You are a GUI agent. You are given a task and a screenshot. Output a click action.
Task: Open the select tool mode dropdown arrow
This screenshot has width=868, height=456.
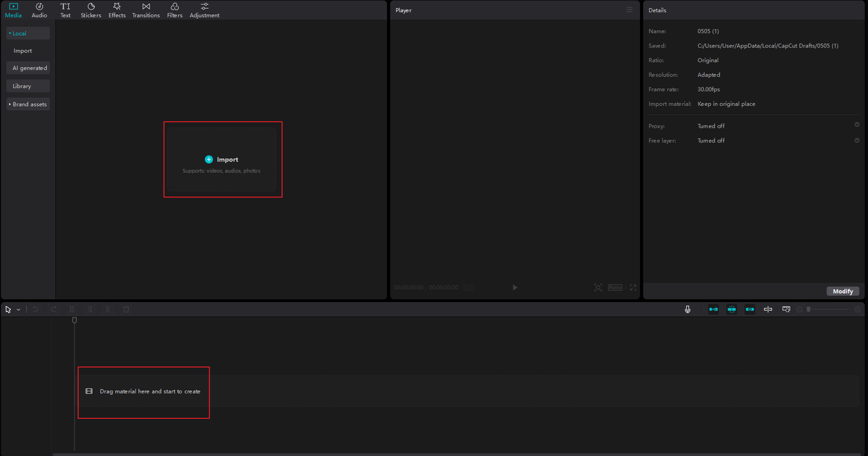(18, 309)
